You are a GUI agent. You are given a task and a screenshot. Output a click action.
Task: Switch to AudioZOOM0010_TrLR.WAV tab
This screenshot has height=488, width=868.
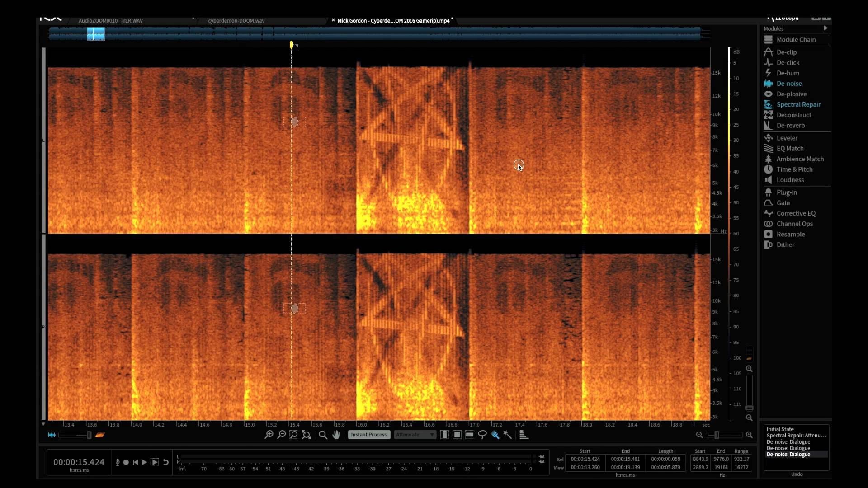(111, 21)
